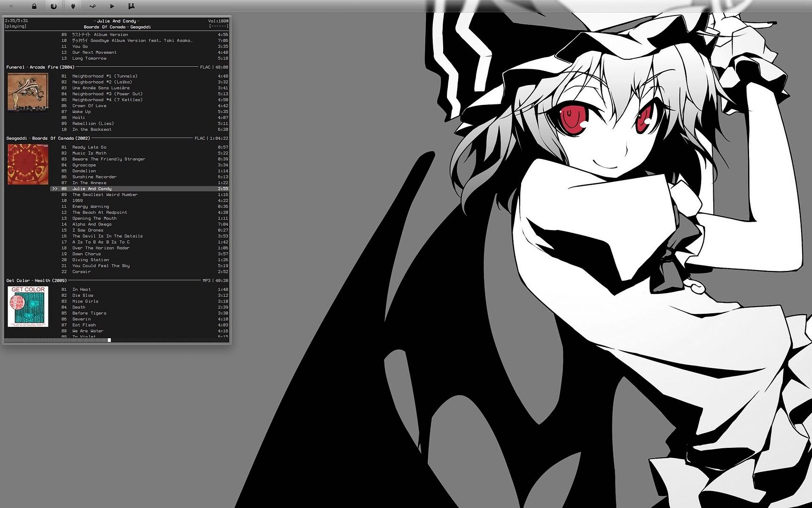Select track Dawn Chorus

(140, 254)
